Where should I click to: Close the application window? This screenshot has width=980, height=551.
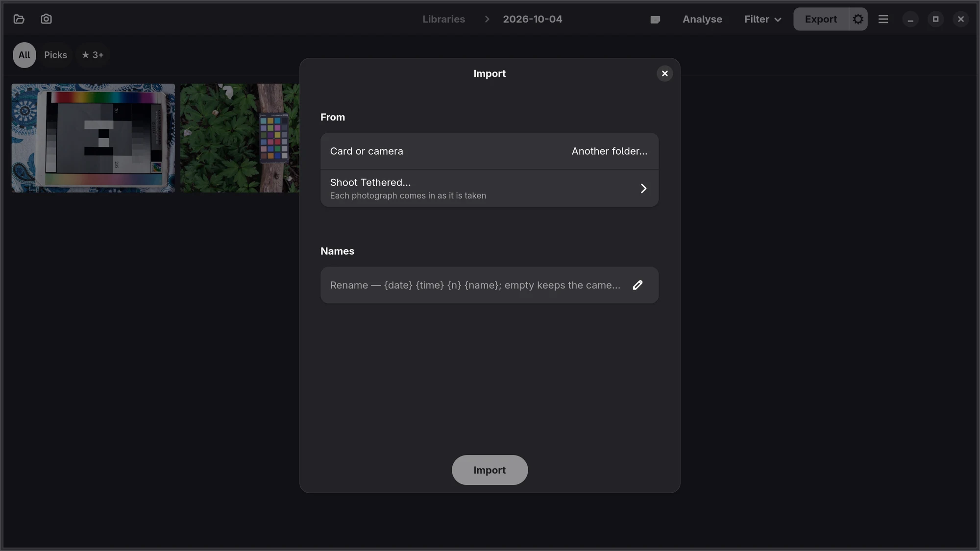961,19
